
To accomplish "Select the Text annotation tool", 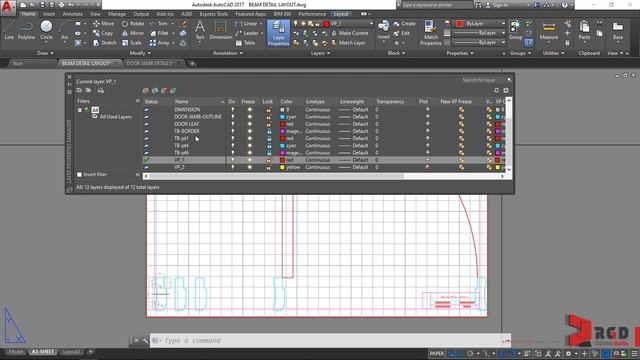I will tap(200, 31).
